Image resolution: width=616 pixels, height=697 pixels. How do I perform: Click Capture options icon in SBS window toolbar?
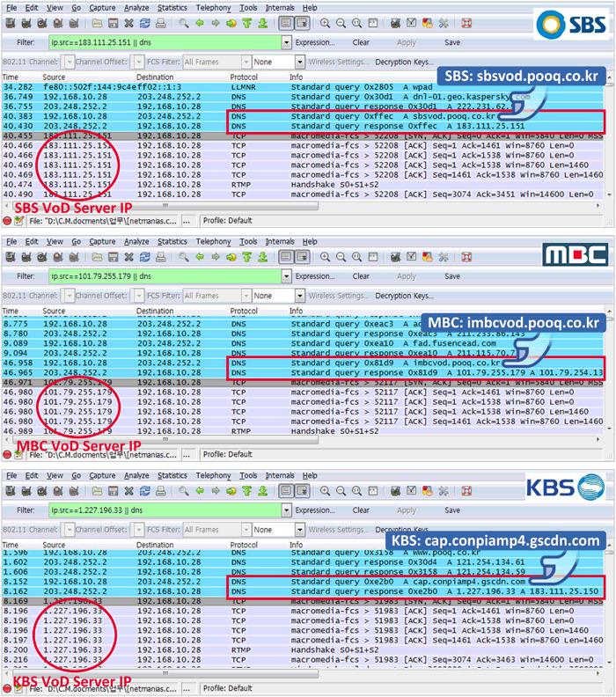click(x=26, y=23)
